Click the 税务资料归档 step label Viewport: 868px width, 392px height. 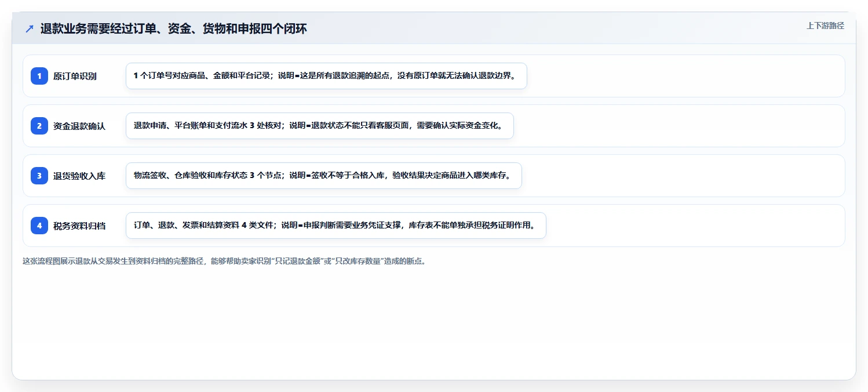[x=79, y=226]
